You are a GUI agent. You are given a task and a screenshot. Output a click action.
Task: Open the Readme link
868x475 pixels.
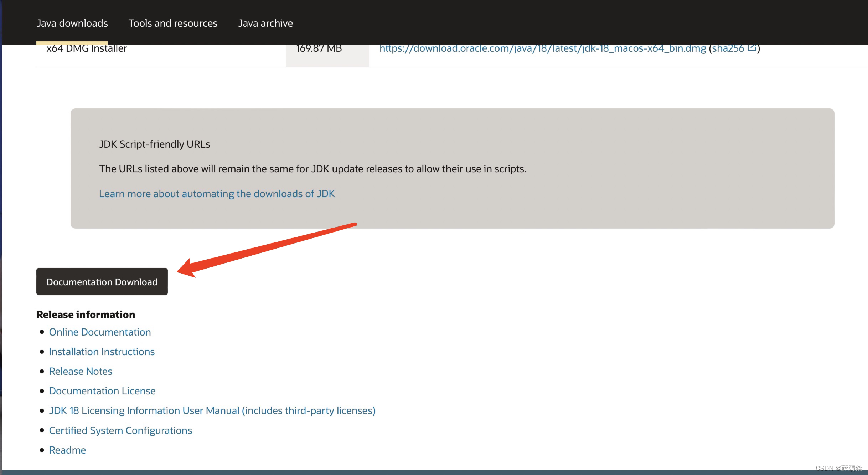(x=67, y=450)
